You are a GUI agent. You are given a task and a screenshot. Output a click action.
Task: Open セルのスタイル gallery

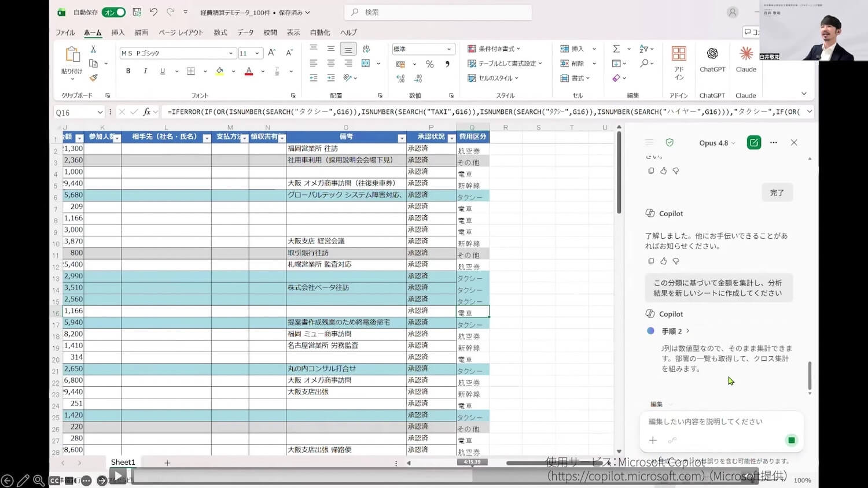coord(492,78)
